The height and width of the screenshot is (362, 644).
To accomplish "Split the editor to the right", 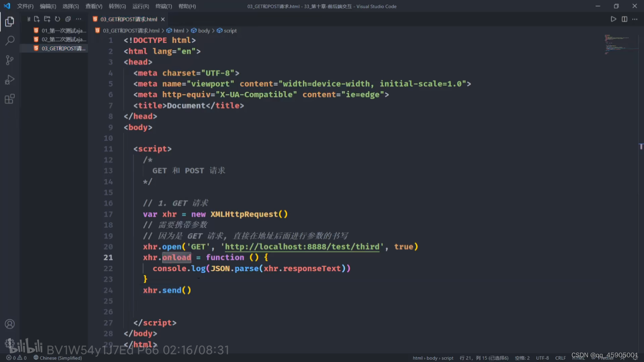I will (624, 19).
